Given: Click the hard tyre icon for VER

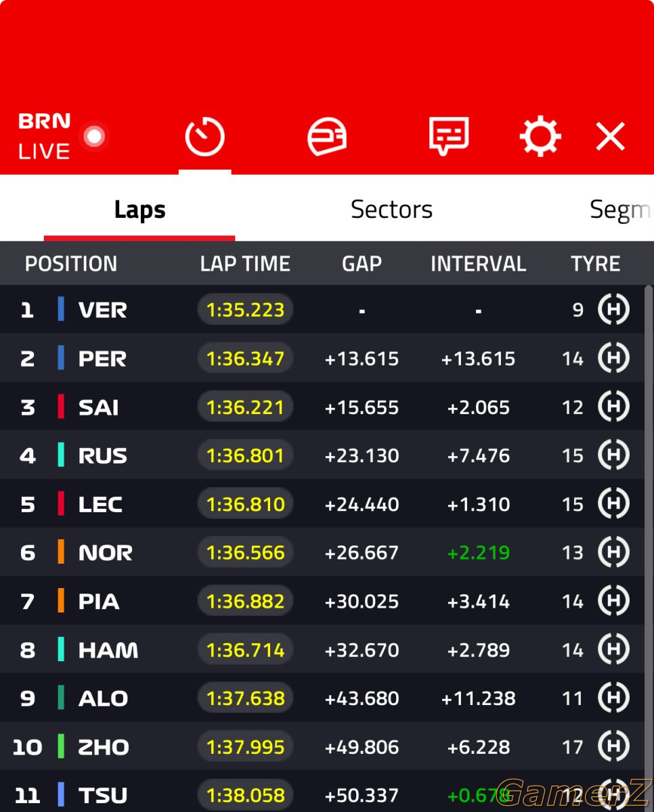Looking at the screenshot, I should coord(613,310).
